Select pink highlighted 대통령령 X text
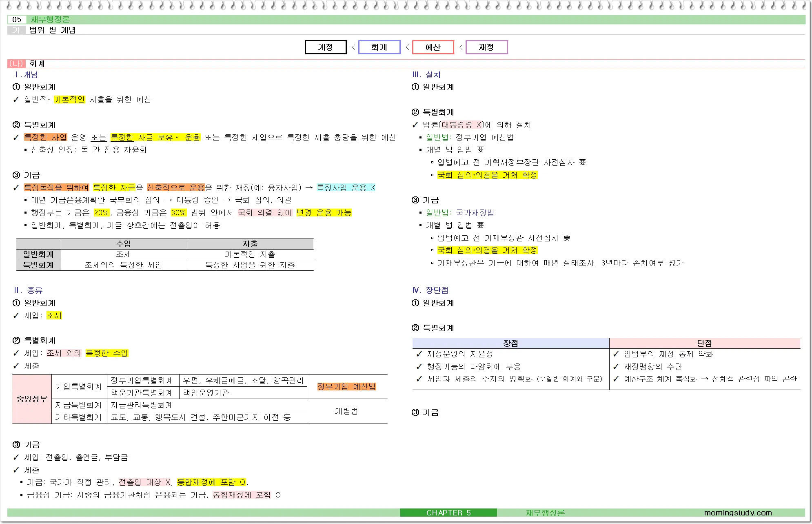 tap(462, 125)
